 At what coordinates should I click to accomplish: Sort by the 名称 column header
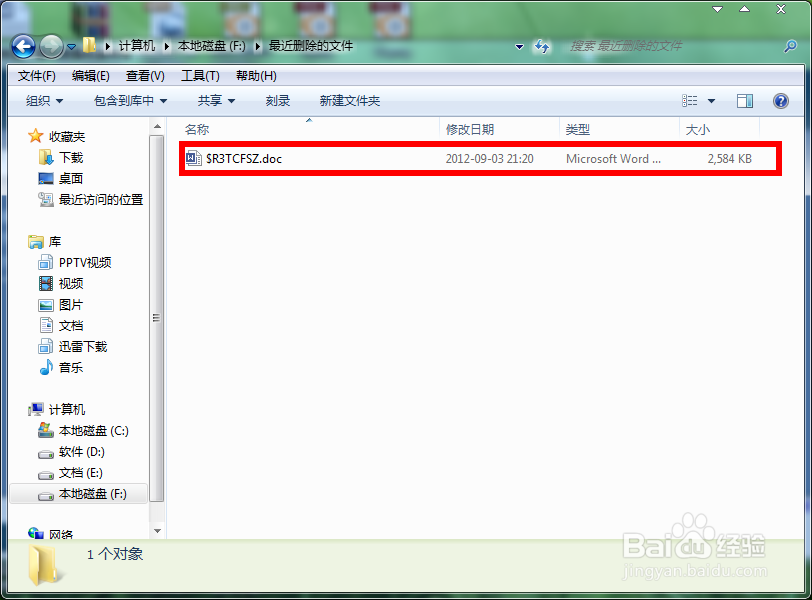(x=309, y=129)
